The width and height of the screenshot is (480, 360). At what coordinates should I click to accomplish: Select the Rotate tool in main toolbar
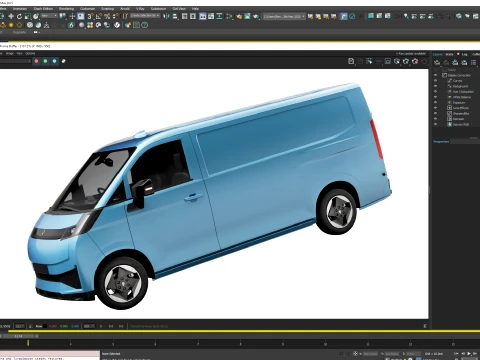coord(19,16)
